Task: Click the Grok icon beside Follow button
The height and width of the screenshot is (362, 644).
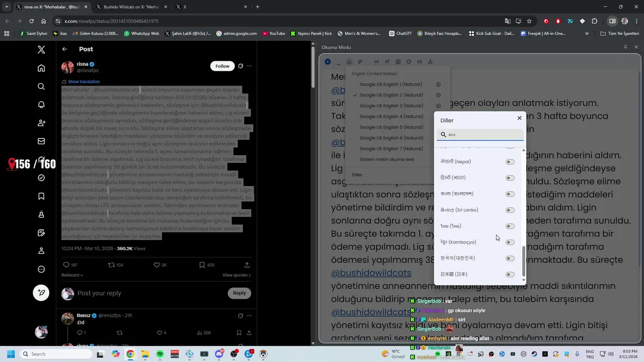Action: [x=240, y=66]
